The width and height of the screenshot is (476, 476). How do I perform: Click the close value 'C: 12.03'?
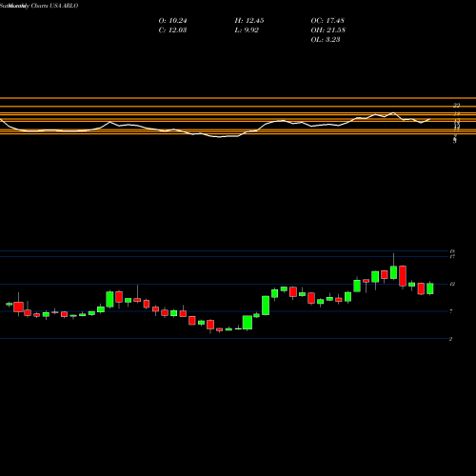(172, 30)
